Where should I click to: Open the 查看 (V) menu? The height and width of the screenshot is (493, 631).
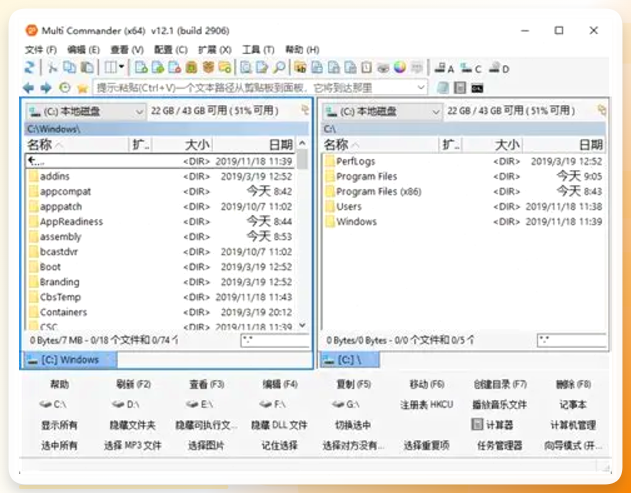pos(127,50)
